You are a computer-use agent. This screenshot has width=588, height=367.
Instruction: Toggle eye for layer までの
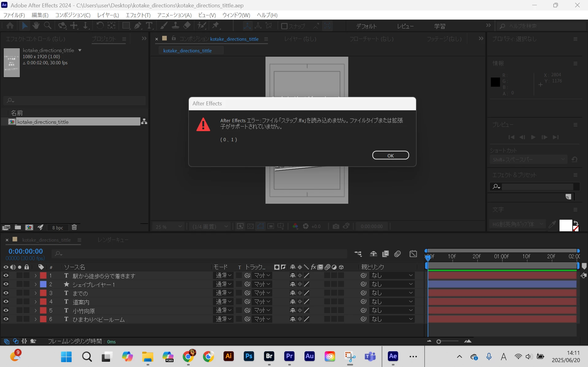coord(6,293)
